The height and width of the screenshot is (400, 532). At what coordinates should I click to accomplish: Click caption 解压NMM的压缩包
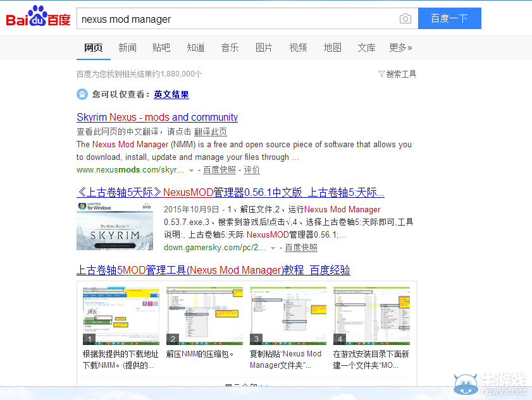click(200, 355)
